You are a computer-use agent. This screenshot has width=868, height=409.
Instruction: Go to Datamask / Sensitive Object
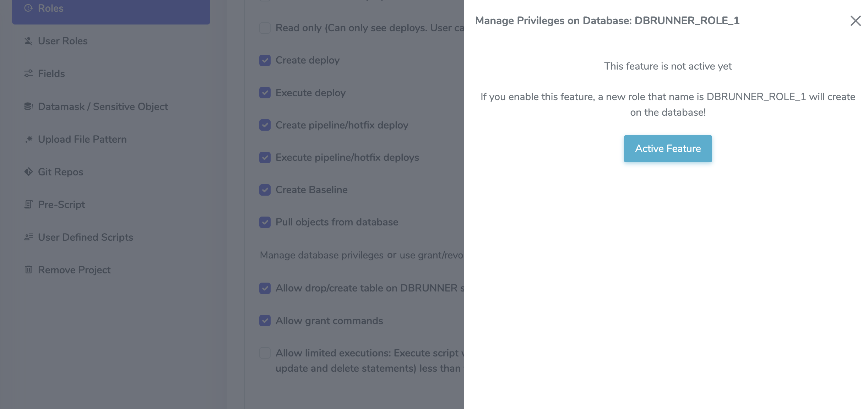[x=103, y=107]
